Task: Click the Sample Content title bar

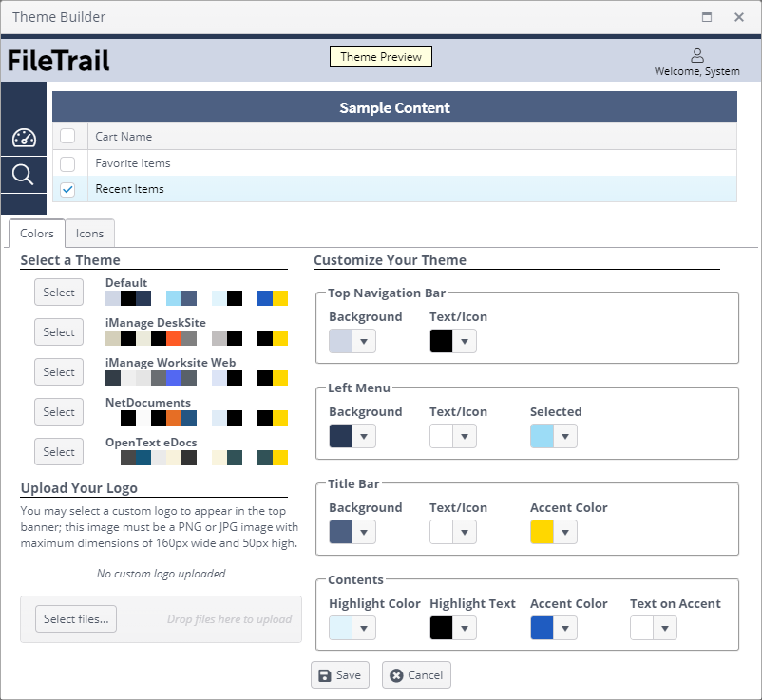Action: pyautogui.click(x=394, y=107)
